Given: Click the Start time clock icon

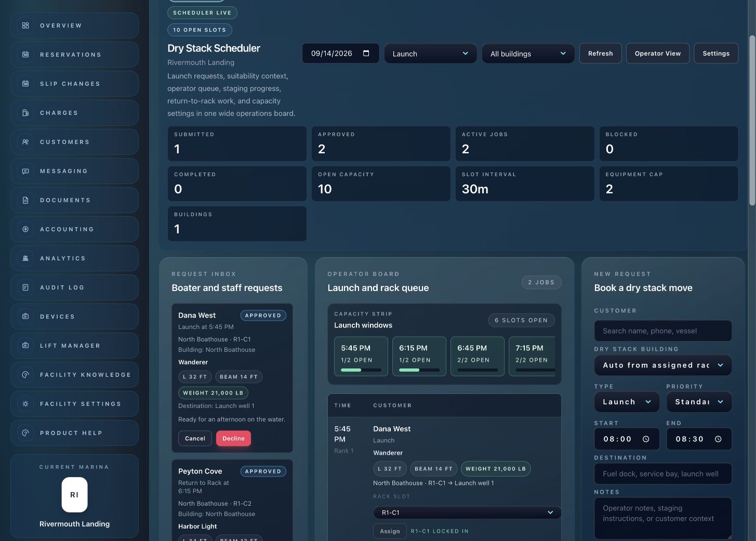Looking at the screenshot, I should click(x=646, y=439).
